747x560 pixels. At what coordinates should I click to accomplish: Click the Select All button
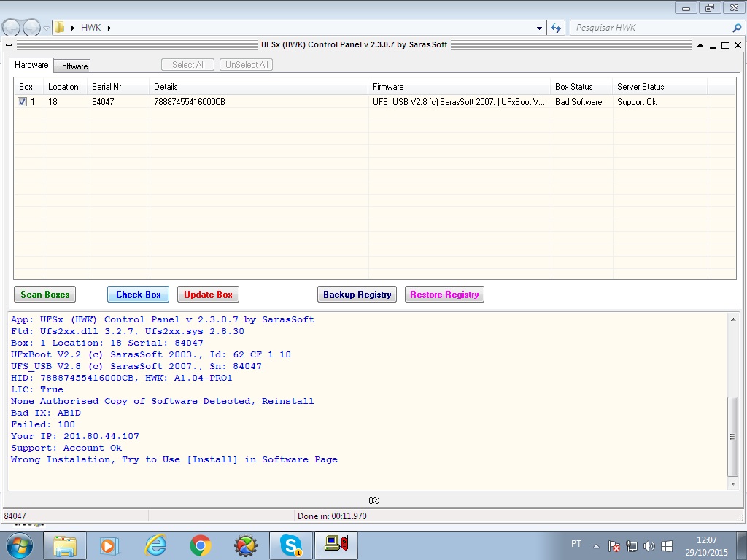tap(188, 65)
